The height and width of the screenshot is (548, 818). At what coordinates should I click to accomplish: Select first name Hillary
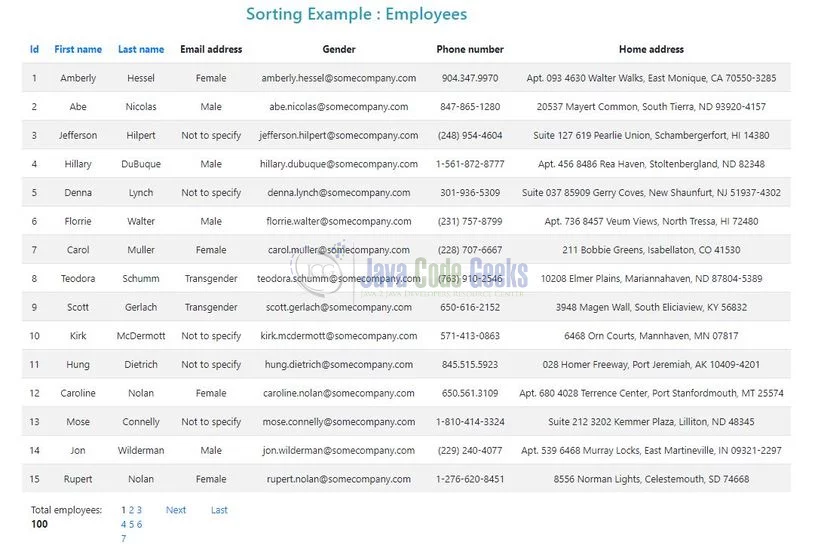(x=78, y=164)
